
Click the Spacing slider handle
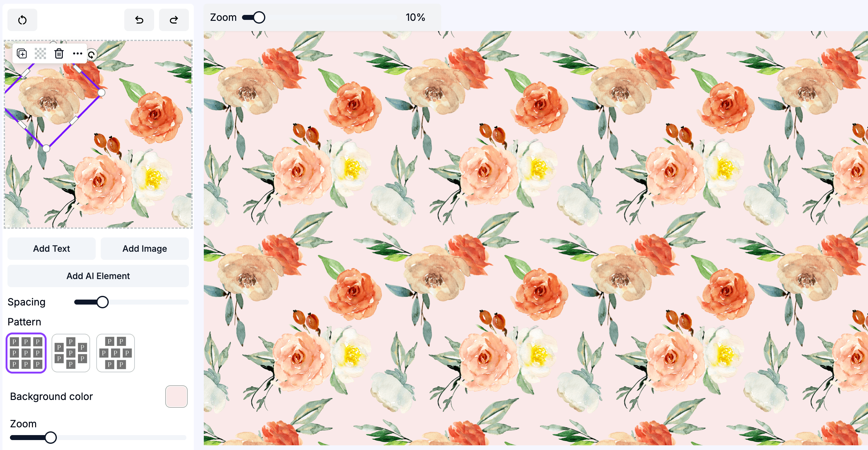click(103, 302)
